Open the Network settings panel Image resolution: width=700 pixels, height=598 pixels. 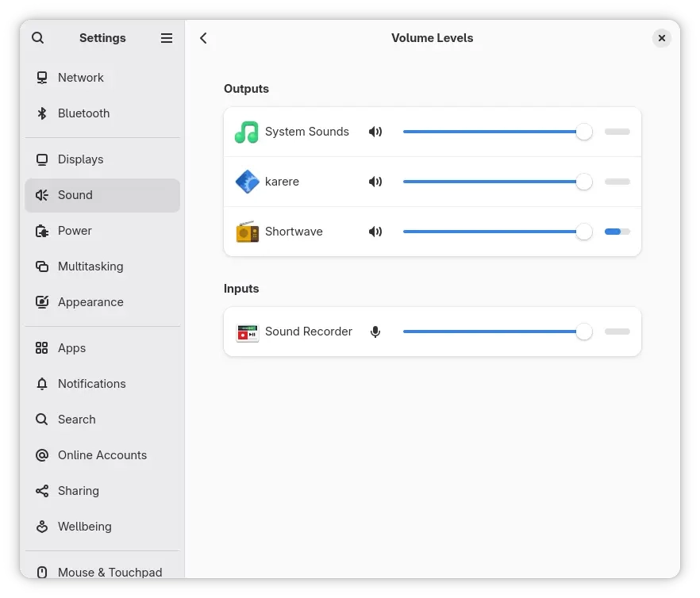[80, 78]
